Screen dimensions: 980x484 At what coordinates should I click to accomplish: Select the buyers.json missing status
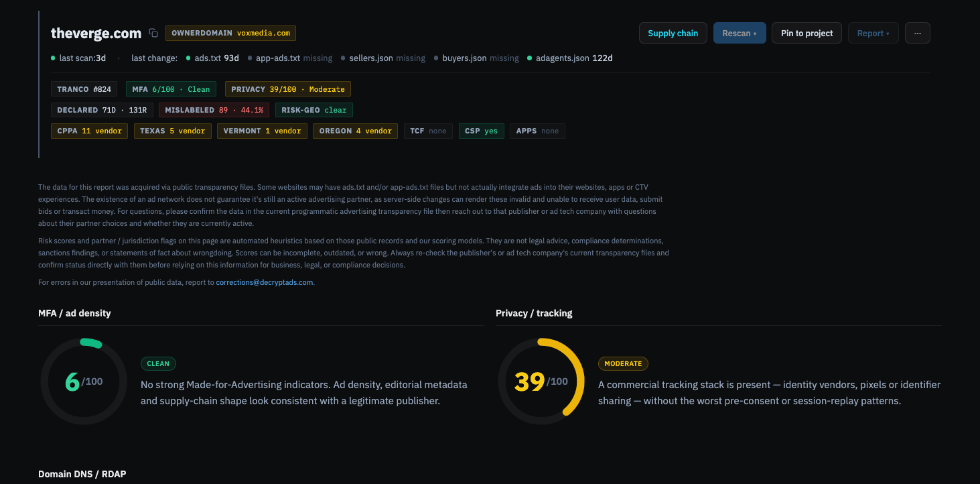[476, 58]
